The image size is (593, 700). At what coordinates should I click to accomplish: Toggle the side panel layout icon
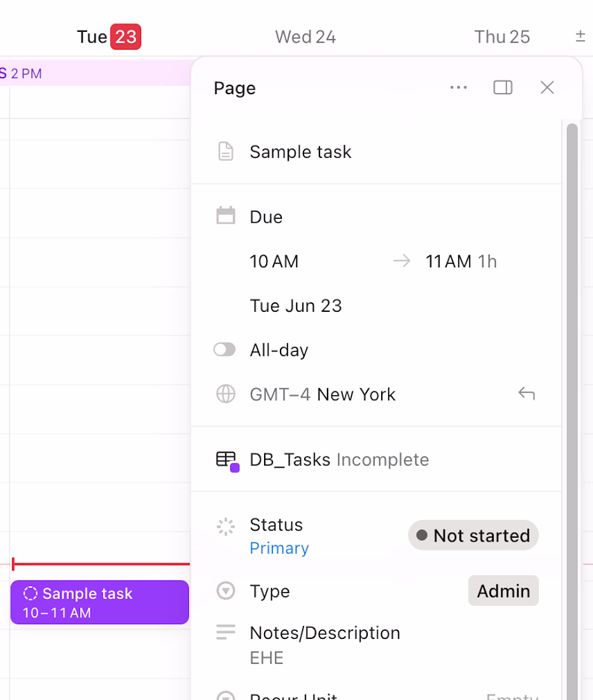[503, 88]
